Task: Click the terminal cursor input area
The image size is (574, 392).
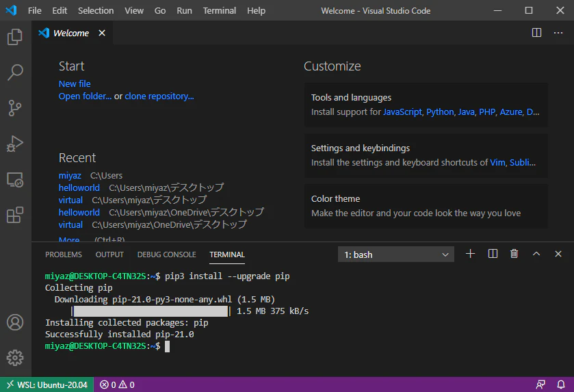Action: click(x=167, y=346)
